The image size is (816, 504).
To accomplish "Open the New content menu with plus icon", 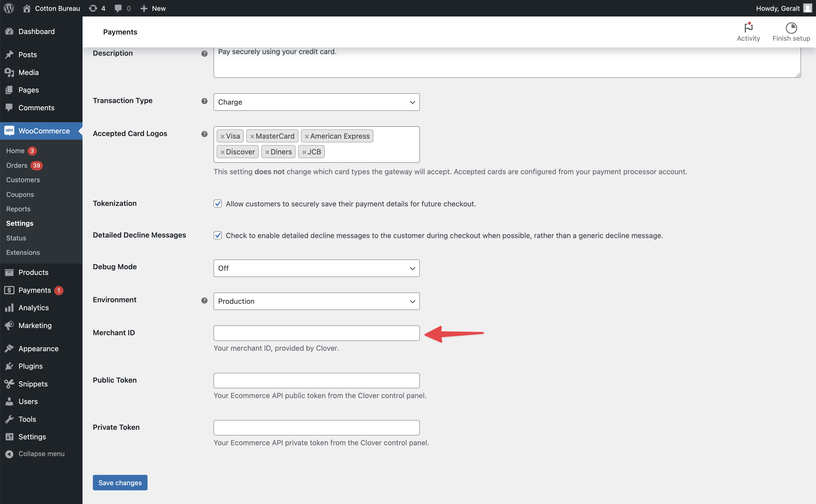I will tap(144, 8).
